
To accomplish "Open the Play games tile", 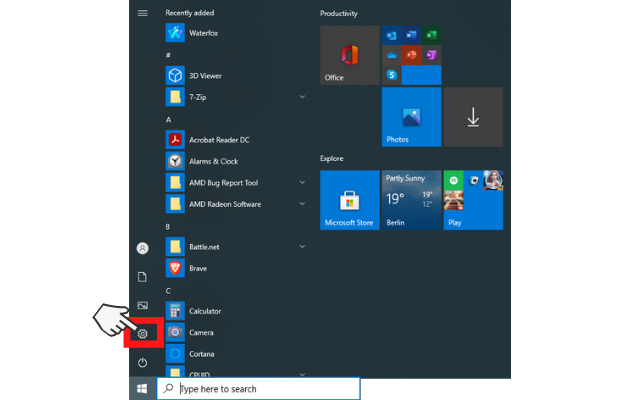I will click(473, 200).
